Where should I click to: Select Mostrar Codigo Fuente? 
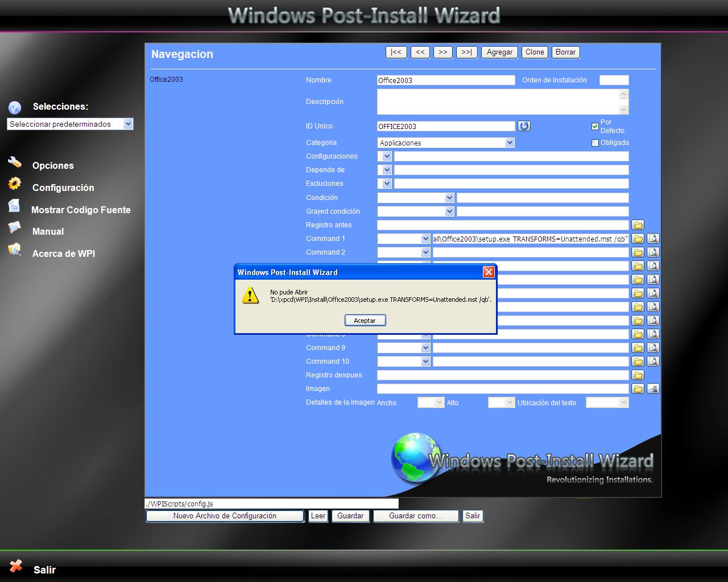(x=81, y=210)
